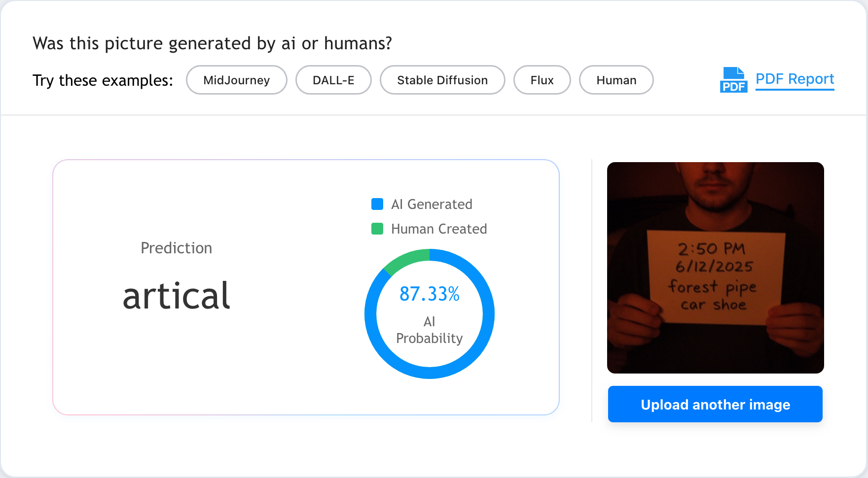
Task: Choose the DALL-E example
Action: pyautogui.click(x=333, y=80)
